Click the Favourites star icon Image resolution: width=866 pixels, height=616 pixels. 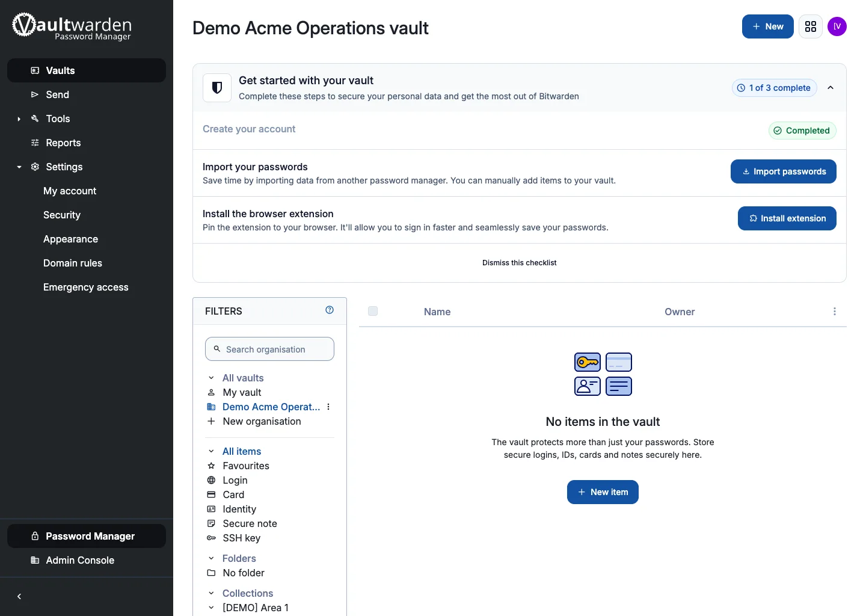[x=211, y=466]
